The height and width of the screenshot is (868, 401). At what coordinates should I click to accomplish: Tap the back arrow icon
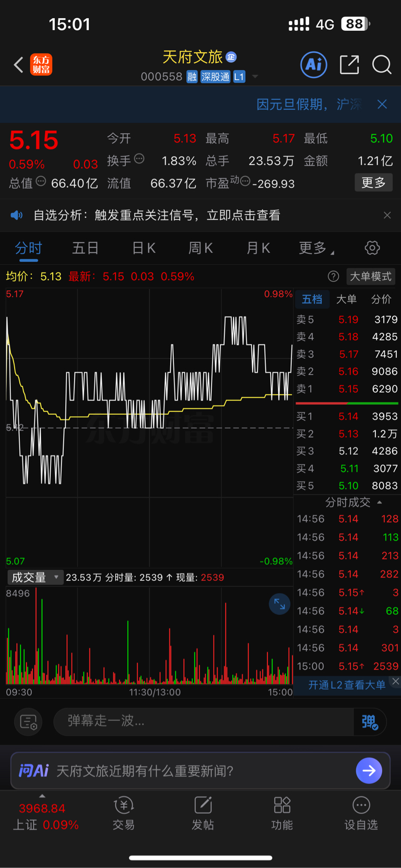[x=18, y=65]
